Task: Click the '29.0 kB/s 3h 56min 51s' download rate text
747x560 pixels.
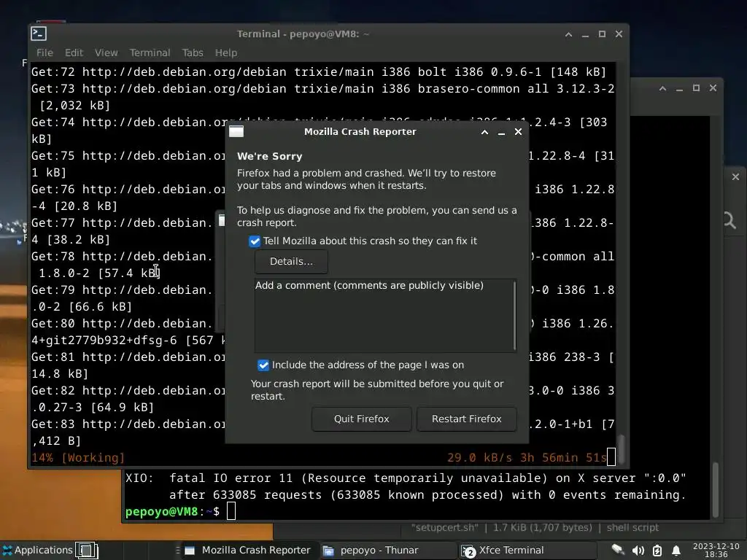Action: 527,458
